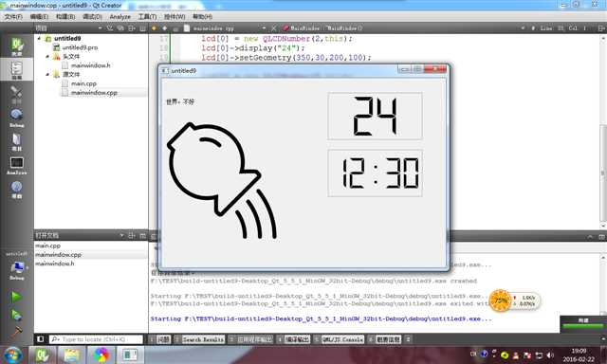Select main.cpp in open documents list
The height and width of the screenshot is (364, 607).
48,246
